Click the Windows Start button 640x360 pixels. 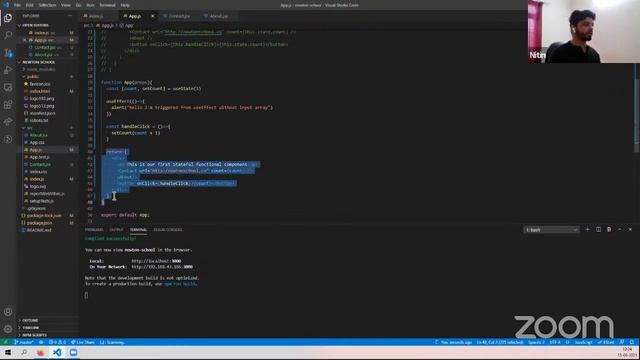click(8, 352)
